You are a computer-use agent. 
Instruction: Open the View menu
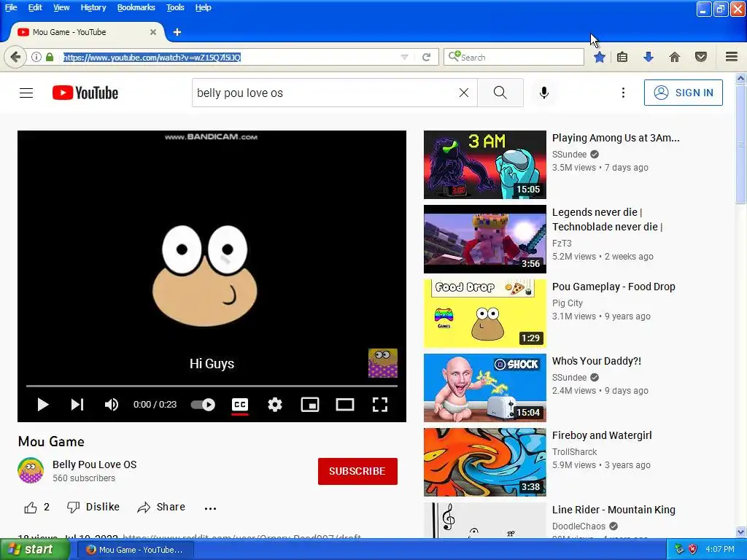[61, 7]
